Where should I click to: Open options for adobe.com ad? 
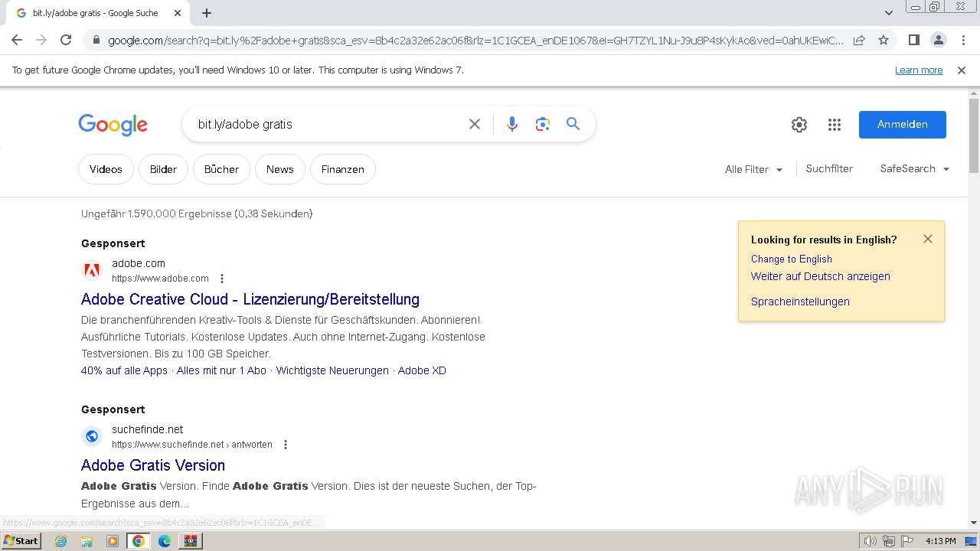click(222, 279)
